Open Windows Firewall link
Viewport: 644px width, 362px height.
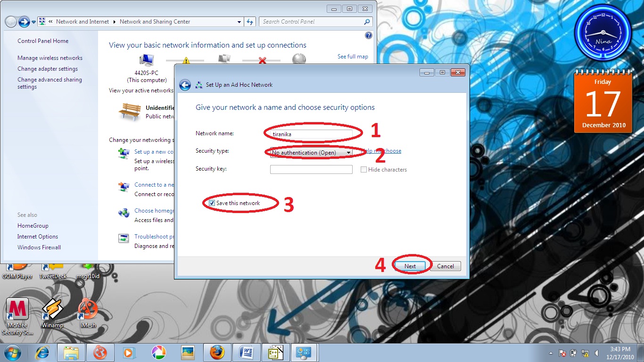coord(39,247)
